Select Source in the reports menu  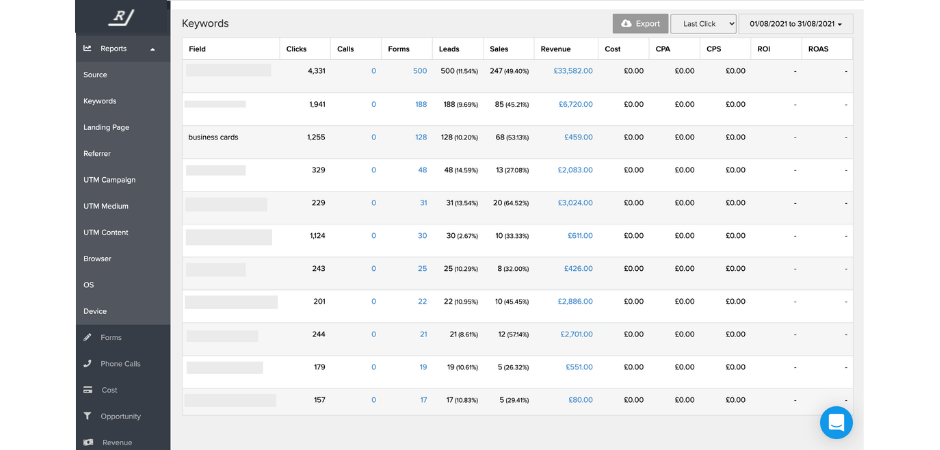click(x=95, y=75)
